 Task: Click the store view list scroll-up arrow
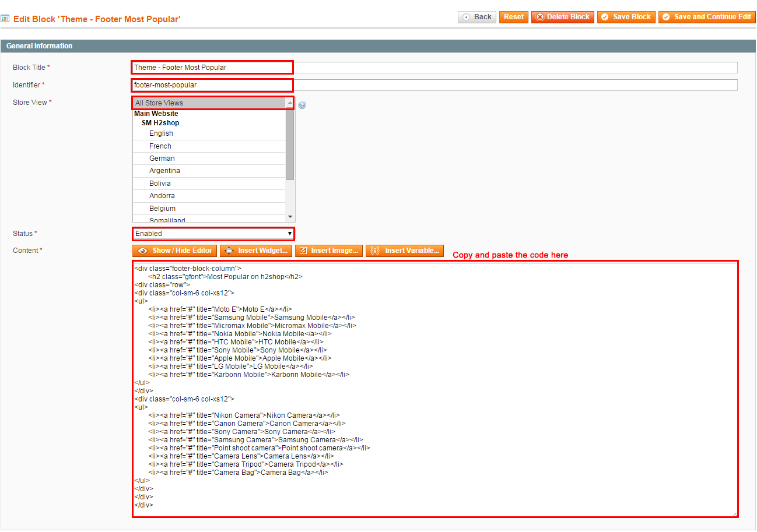pyautogui.click(x=290, y=103)
